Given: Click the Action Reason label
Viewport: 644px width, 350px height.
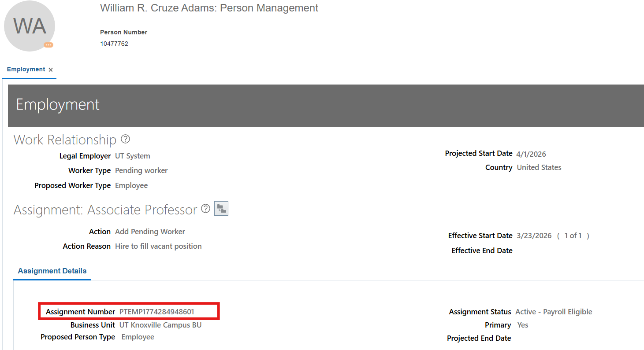Looking at the screenshot, I should coord(87,246).
